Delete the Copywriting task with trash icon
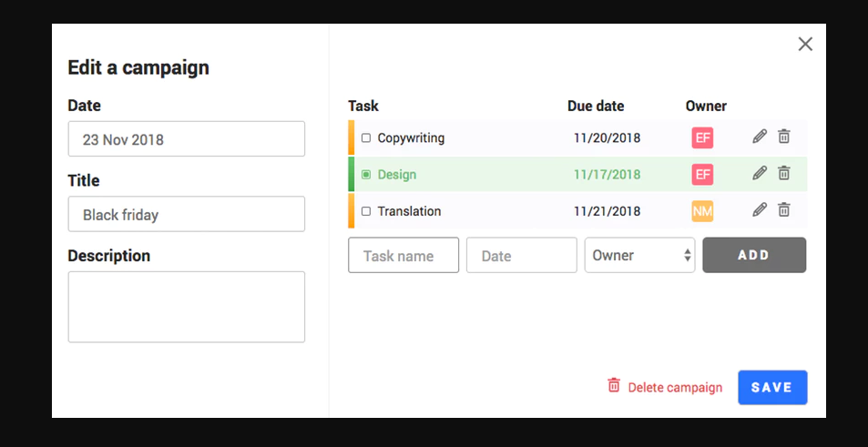Viewport: 868px width, 447px height. 784,136
